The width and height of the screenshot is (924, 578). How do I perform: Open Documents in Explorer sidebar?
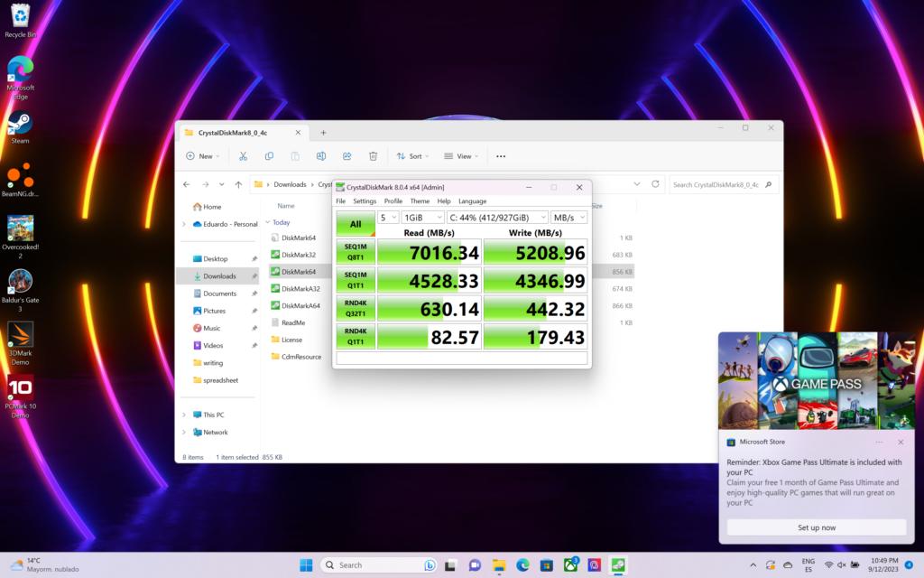(x=219, y=294)
